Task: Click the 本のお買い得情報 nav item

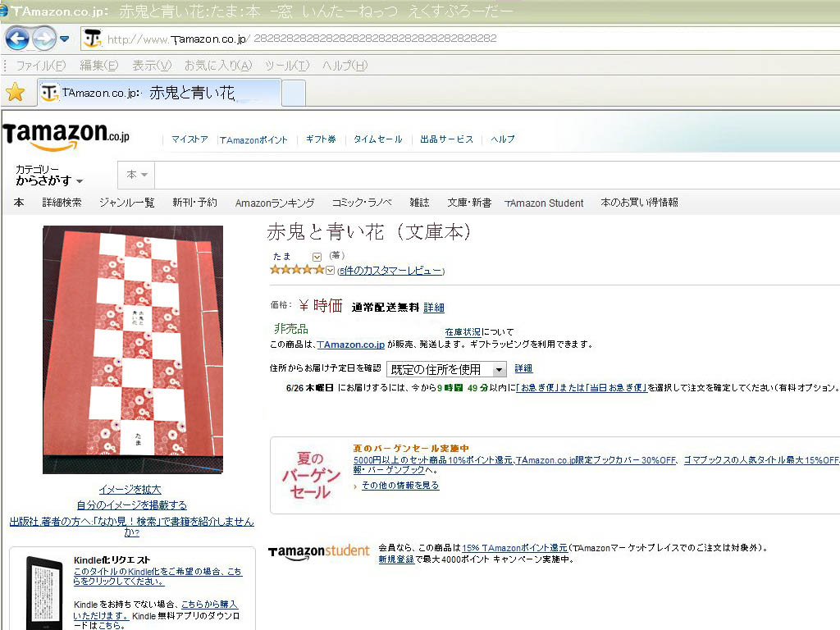Action: (x=640, y=203)
